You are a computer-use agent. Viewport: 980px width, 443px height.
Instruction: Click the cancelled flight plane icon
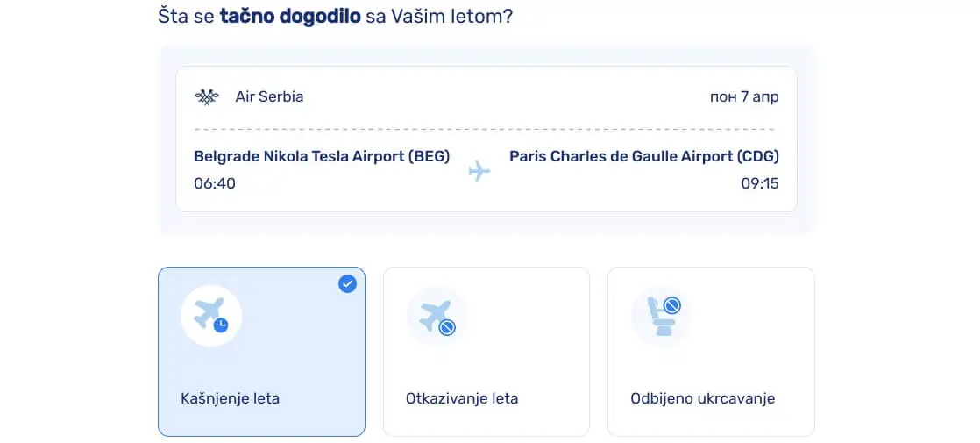[x=437, y=318]
